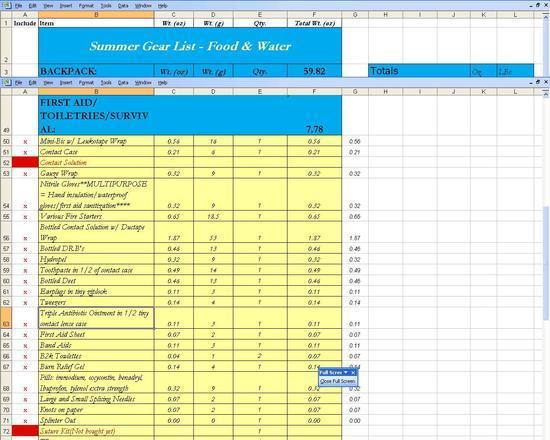Image resolution: width=550 pixels, height=440 pixels.
Task: Toggle the Include x for Contact Case
Action: [x=25, y=152]
